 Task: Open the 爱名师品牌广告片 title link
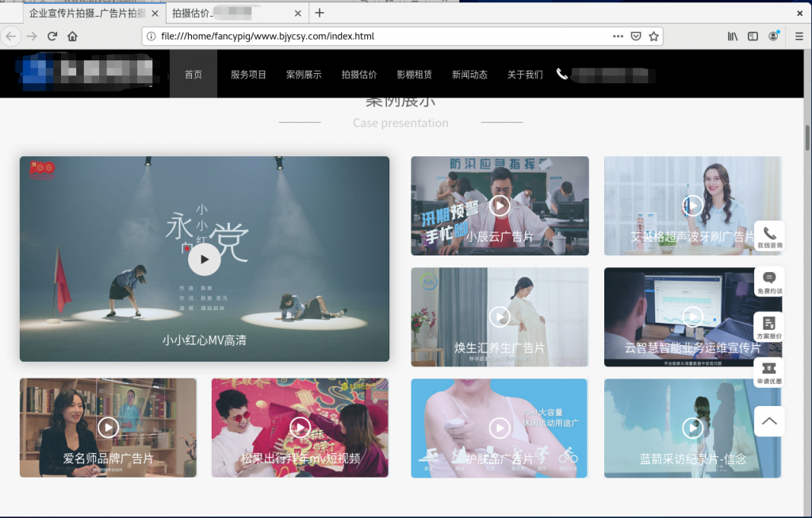point(108,459)
